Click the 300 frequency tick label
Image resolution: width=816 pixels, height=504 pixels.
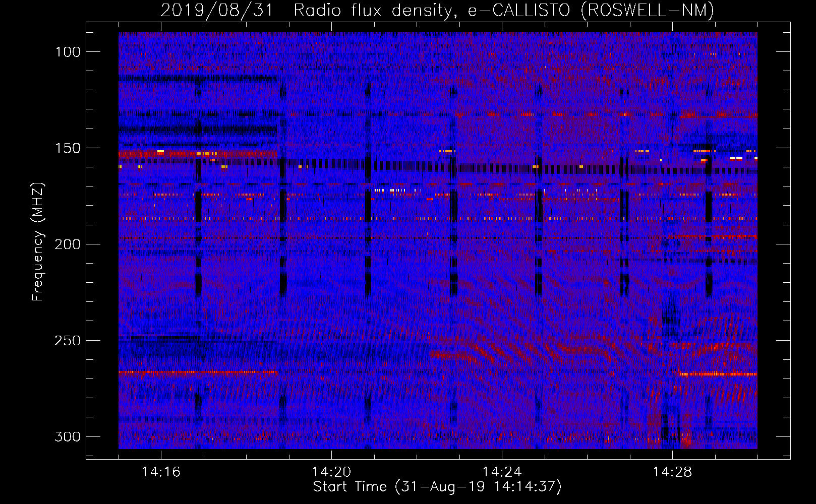tap(68, 436)
